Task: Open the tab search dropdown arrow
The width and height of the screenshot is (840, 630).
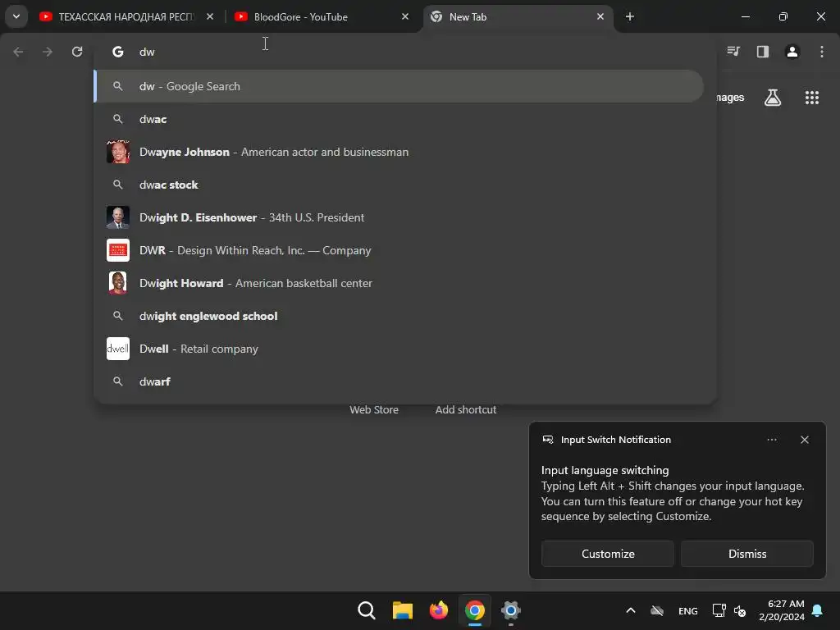Action: 16,16
